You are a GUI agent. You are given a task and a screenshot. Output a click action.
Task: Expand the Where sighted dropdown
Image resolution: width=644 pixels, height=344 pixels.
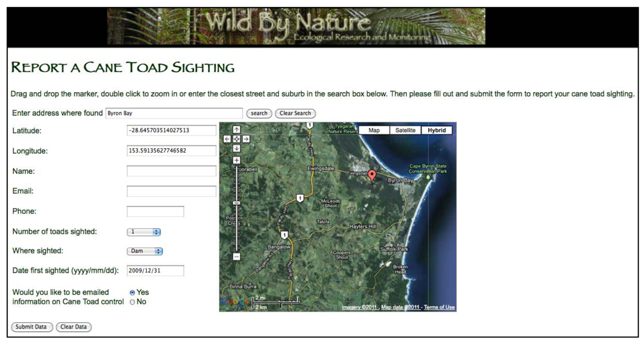(x=145, y=251)
